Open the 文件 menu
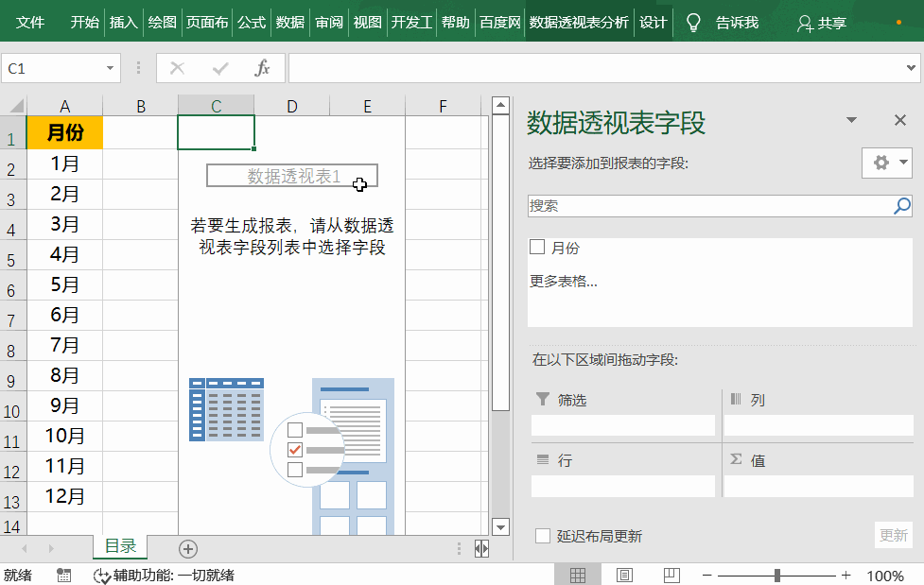 pos(30,23)
